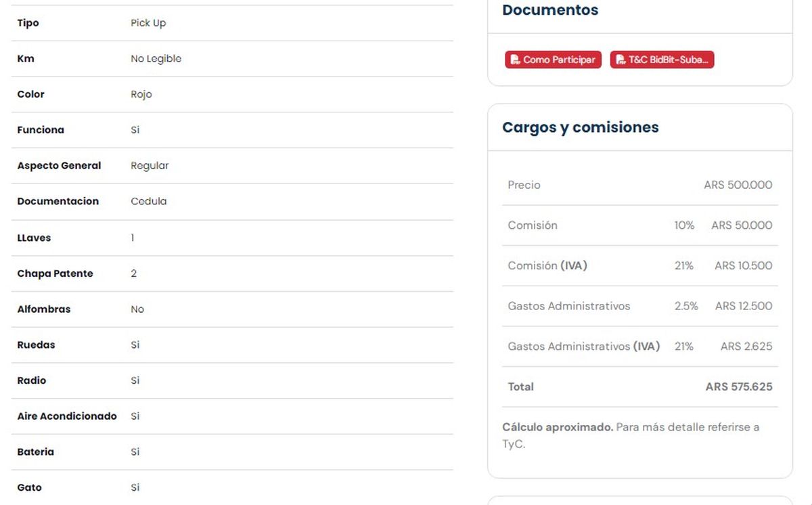This screenshot has width=812, height=505.
Task: Click the Chapa Patente row label
Action: [x=55, y=273]
